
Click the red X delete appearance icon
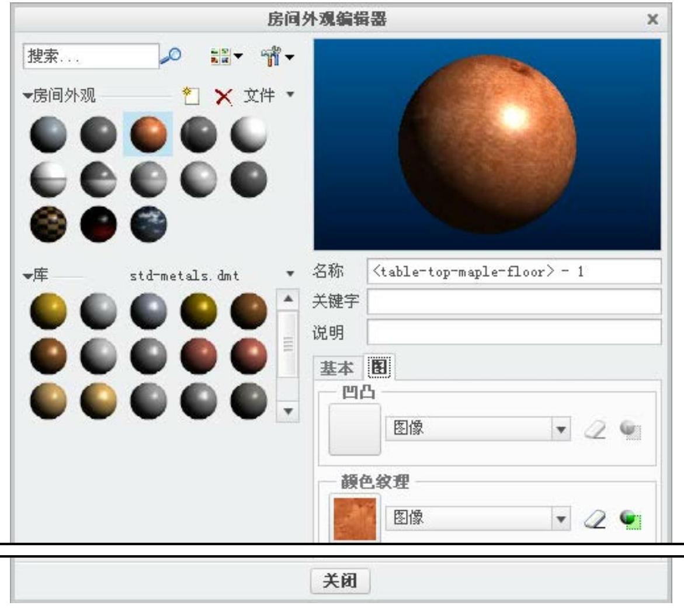[x=223, y=97]
